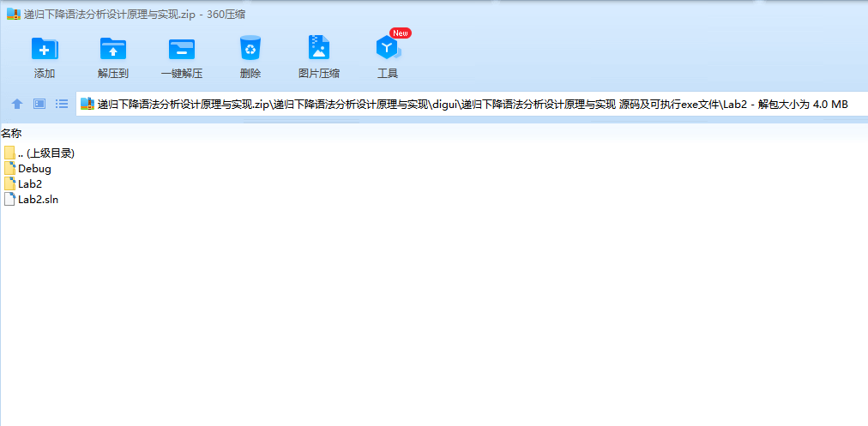Click the 一键解压 label text

pyautogui.click(x=182, y=74)
